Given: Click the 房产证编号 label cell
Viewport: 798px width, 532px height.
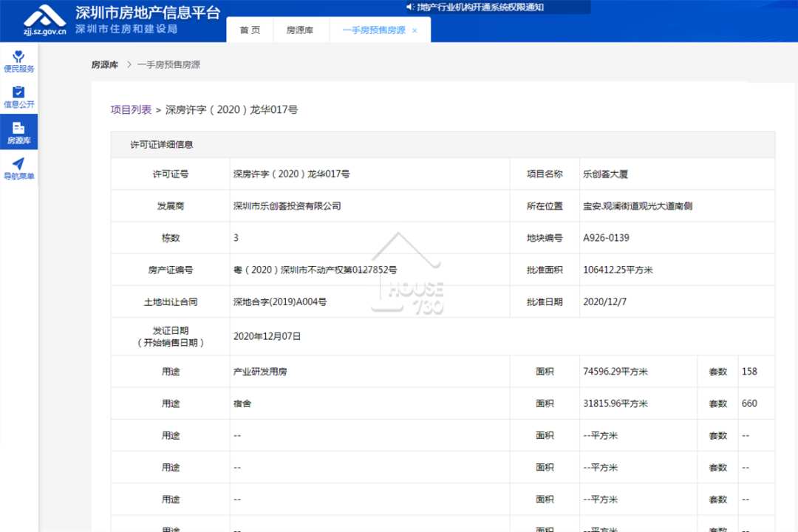Looking at the screenshot, I should tap(171, 270).
